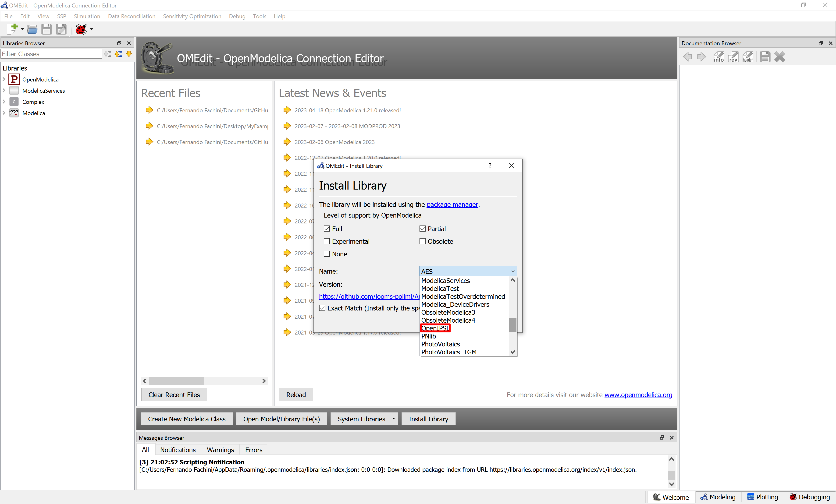The width and height of the screenshot is (836, 504).
Task: Click the Open Model/Library File folder icon
Action: 32,29
